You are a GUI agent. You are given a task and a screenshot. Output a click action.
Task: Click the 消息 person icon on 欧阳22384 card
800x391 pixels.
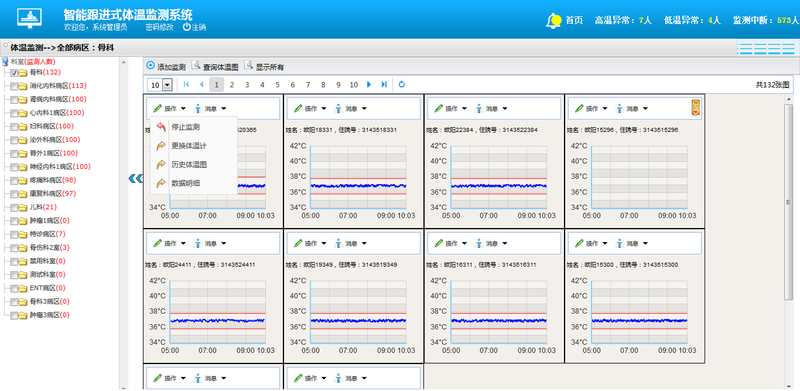(479, 108)
